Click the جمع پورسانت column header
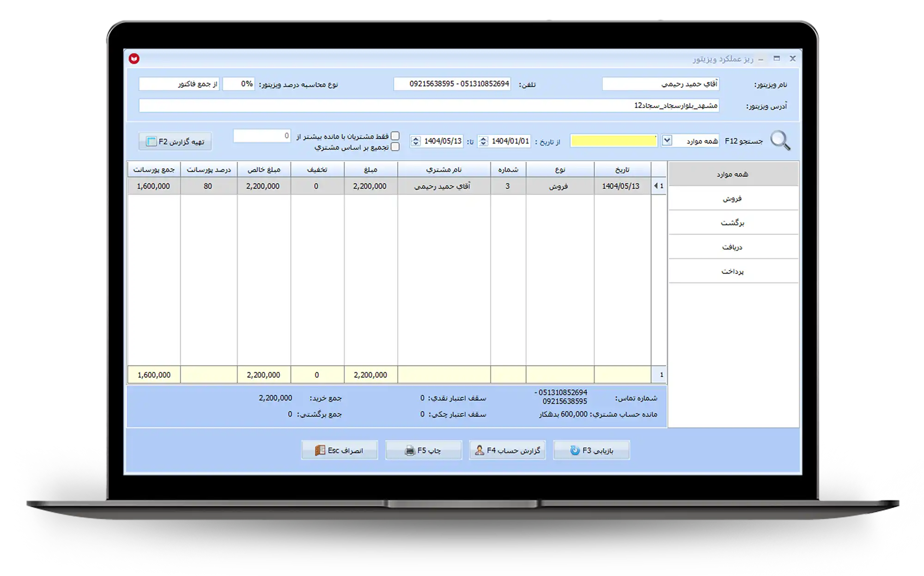The width and height of the screenshot is (924, 576). coord(154,170)
